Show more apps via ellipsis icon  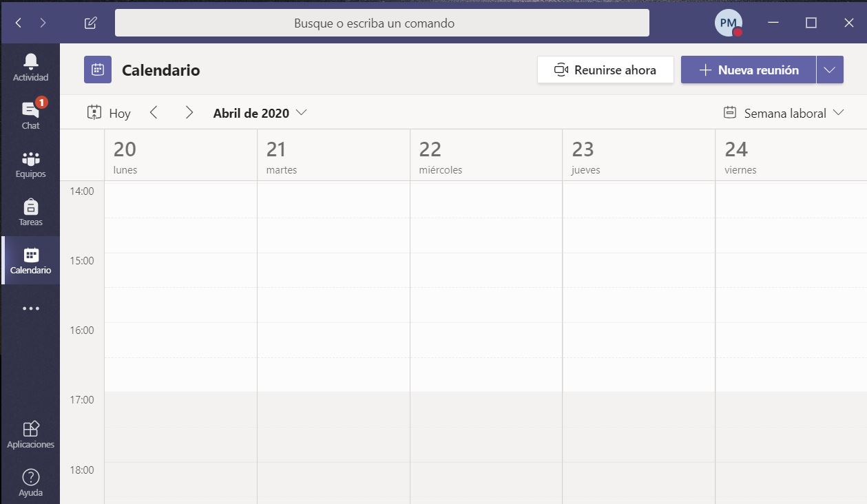click(x=30, y=308)
